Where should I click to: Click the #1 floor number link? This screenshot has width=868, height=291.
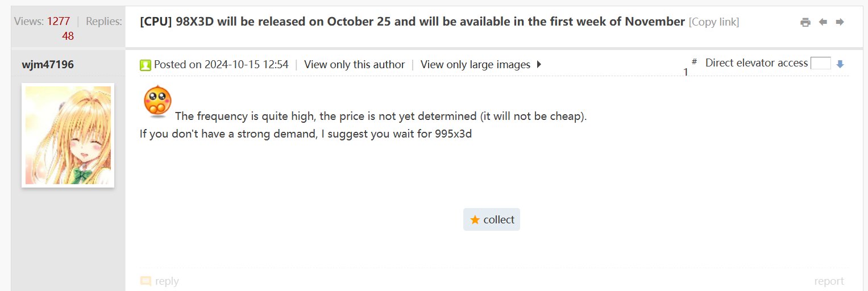[x=686, y=72]
